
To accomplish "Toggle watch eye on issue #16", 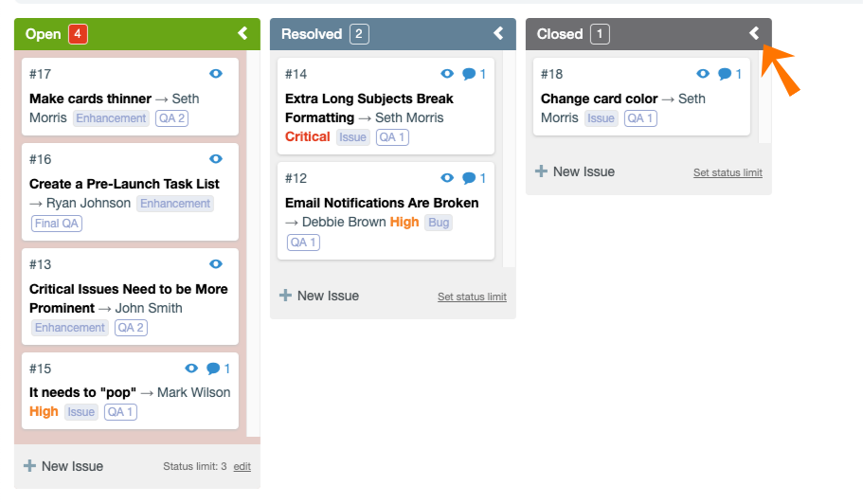I will click(216, 159).
